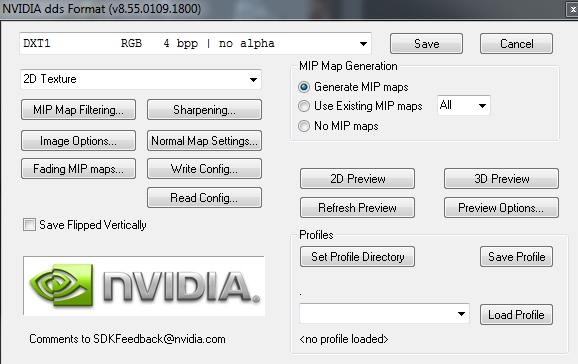Click the Load Profile button
This screenshot has width=578, height=364.
(516, 315)
